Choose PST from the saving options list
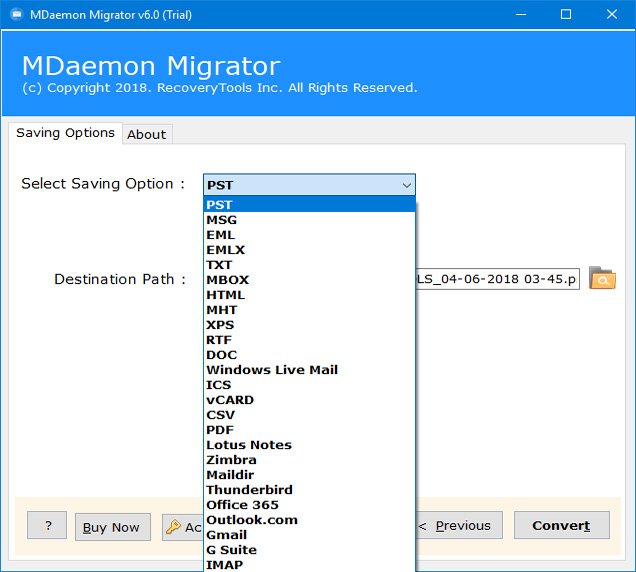 pyautogui.click(x=309, y=204)
